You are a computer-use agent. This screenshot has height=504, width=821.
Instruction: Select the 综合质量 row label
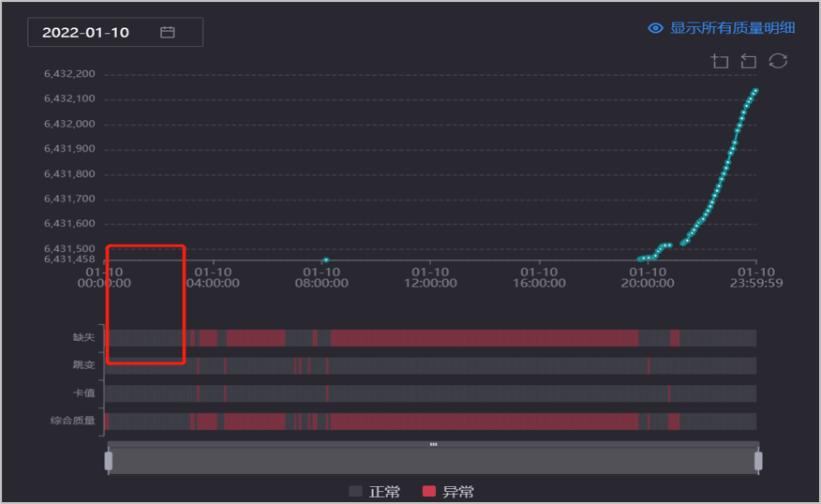[73, 422]
